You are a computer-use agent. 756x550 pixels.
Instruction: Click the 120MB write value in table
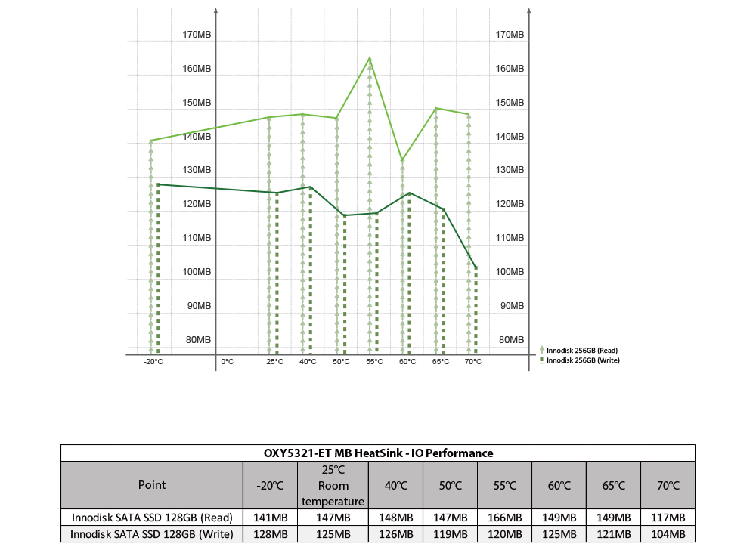pos(505,534)
